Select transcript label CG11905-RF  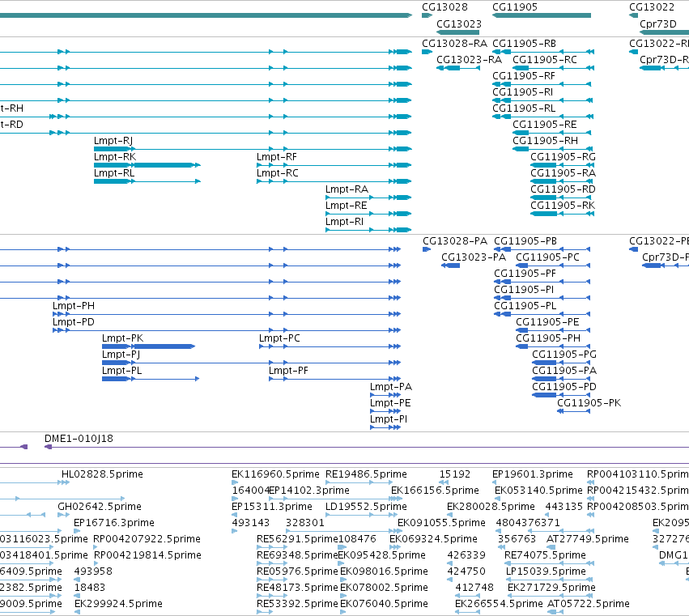coord(524,76)
